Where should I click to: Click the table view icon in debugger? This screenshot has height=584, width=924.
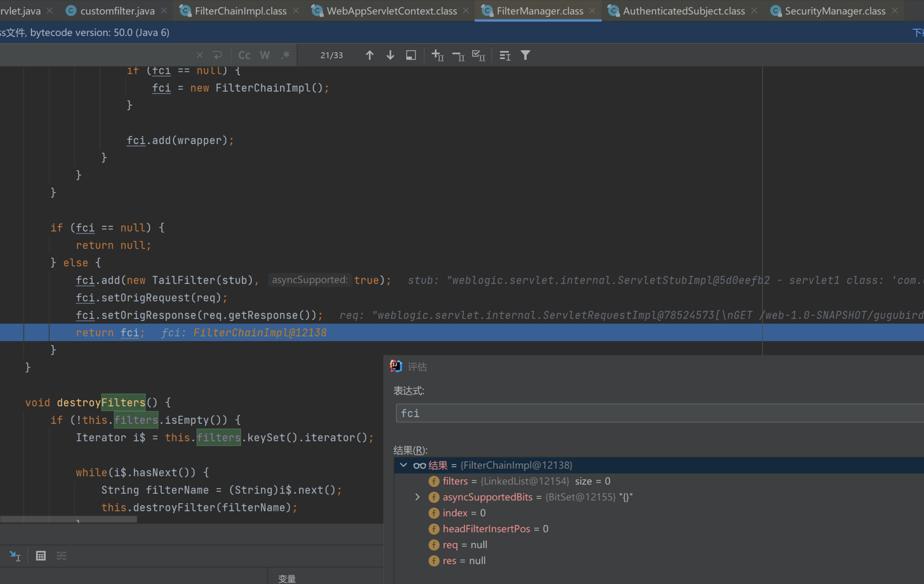(40, 556)
